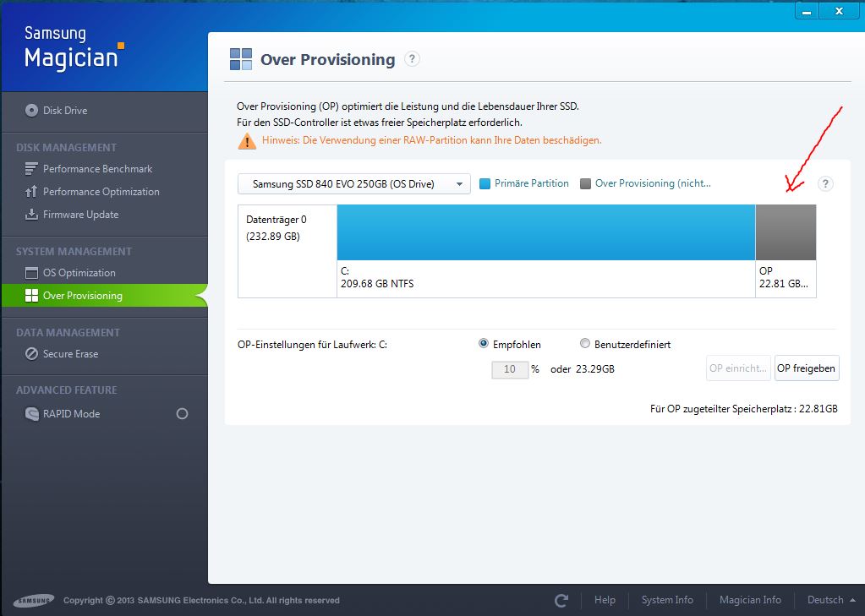Click the OP freigeben button
Viewport: 865px width, 616px height.
807,368
